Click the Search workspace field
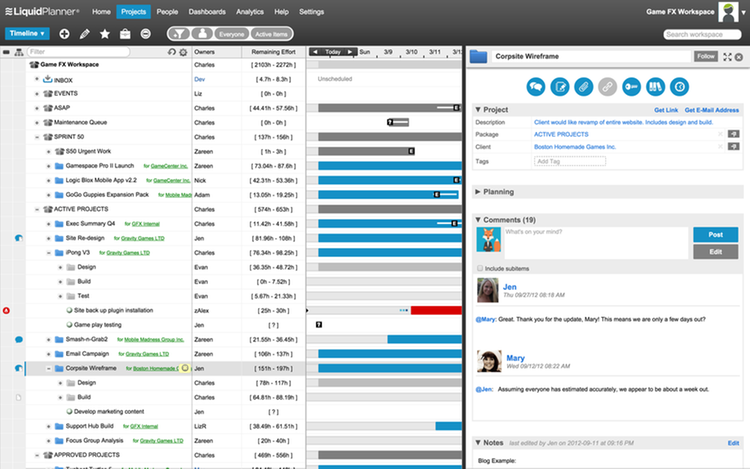Image resolution: width=750 pixels, height=469 pixels. (x=702, y=34)
